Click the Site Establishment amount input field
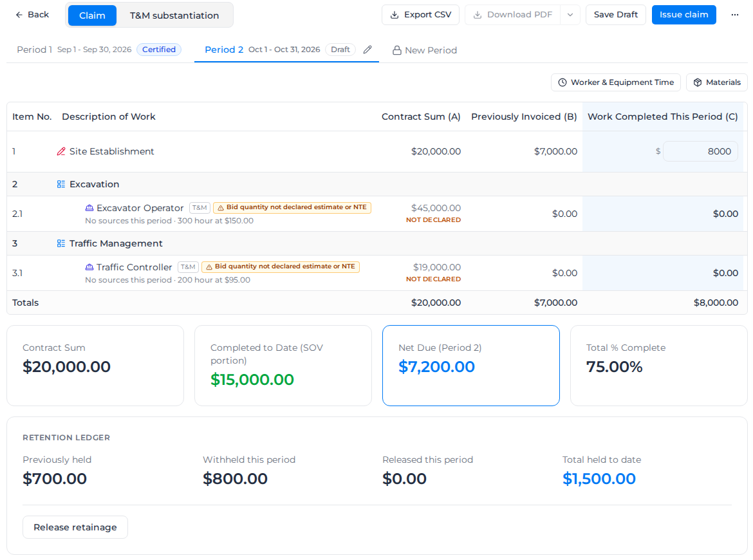The height and width of the screenshot is (560, 753). tap(700, 151)
